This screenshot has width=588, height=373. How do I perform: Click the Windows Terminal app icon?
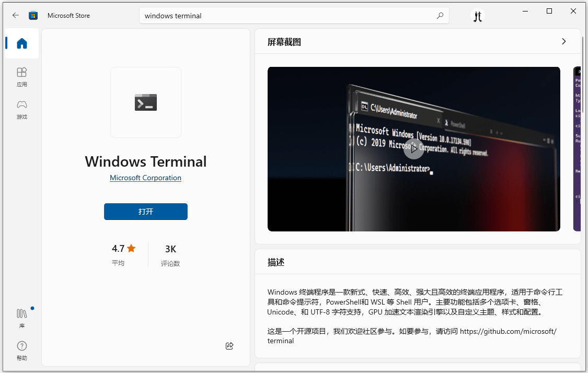[x=146, y=102]
